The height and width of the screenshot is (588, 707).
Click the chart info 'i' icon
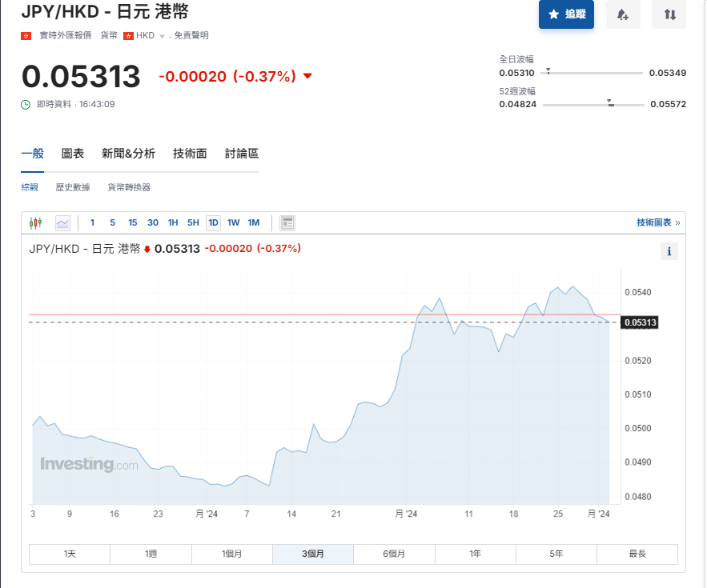(x=669, y=251)
